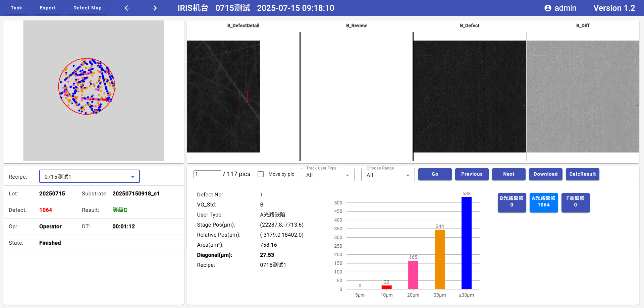Click the B_Diff image panel
Screen dimensions: 644x308
(x=583, y=97)
